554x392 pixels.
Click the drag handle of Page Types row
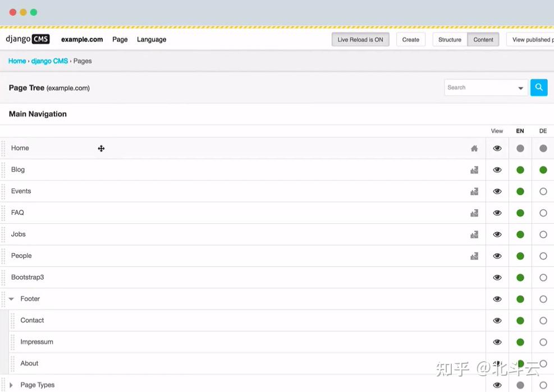pos(3,385)
